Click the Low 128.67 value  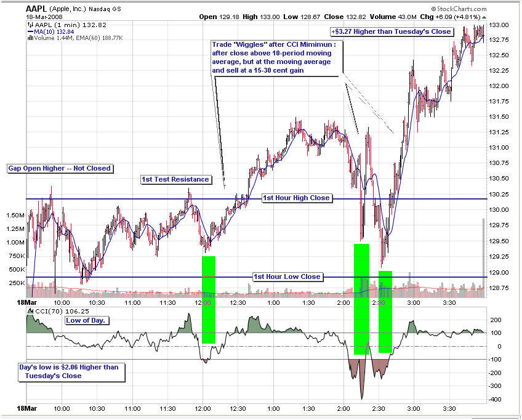tap(302, 17)
